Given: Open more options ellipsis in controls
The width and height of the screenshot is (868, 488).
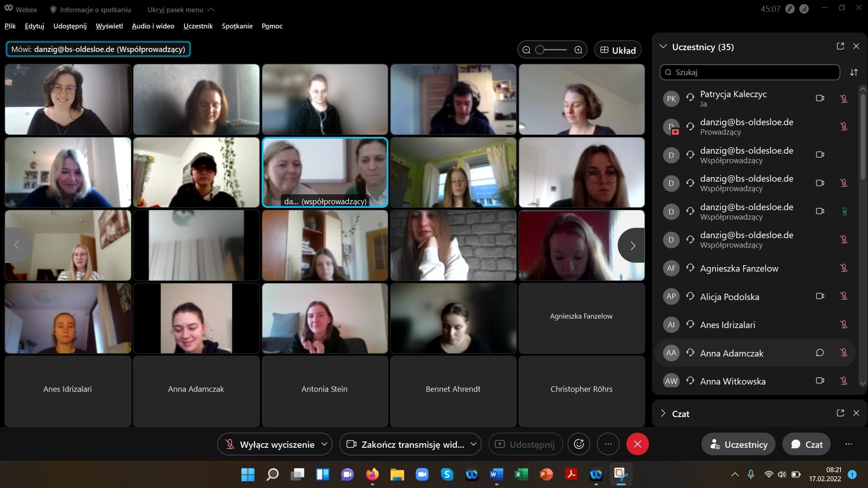Looking at the screenshot, I should click(x=608, y=444).
